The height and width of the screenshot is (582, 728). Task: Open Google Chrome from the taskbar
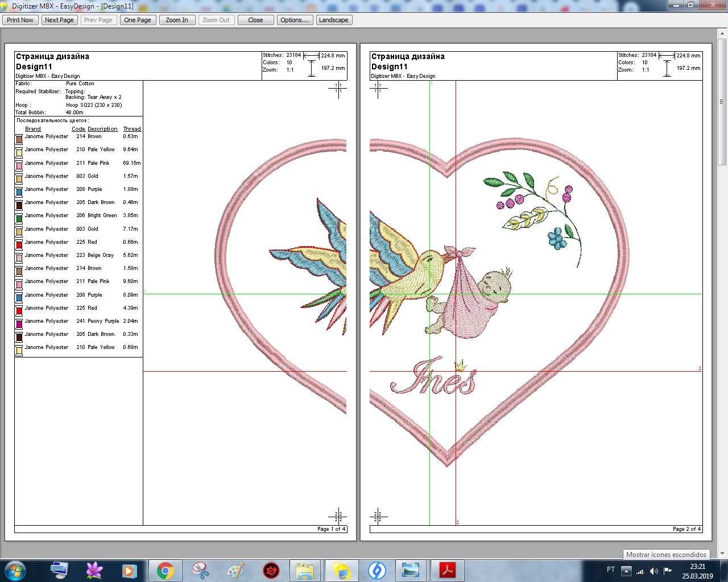[166, 570]
